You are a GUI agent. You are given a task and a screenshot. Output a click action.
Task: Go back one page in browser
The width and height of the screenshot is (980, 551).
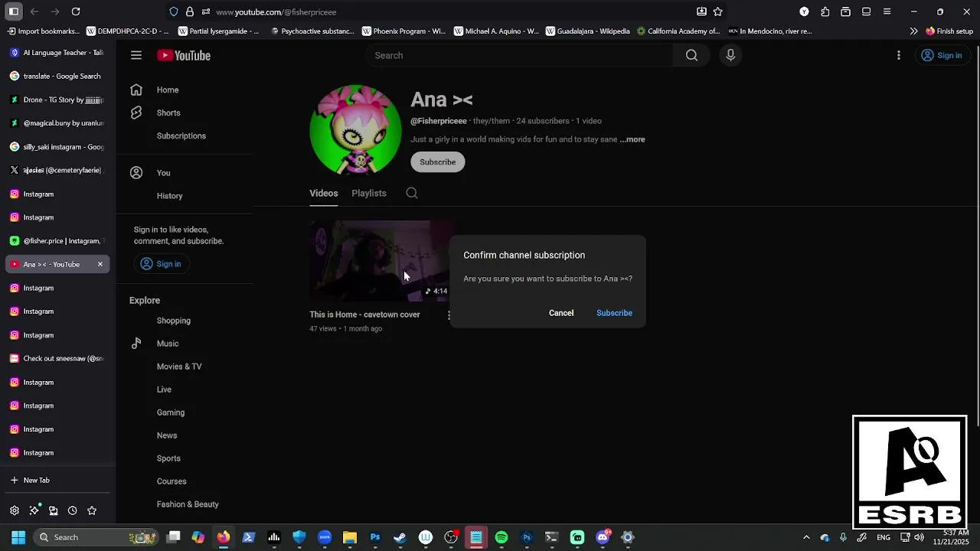(x=34, y=11)
